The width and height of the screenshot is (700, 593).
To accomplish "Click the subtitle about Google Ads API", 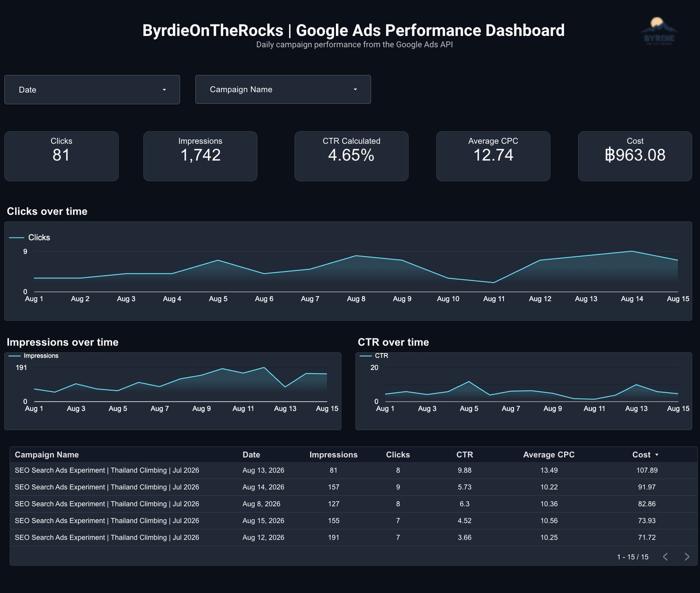I will (354, 44).
